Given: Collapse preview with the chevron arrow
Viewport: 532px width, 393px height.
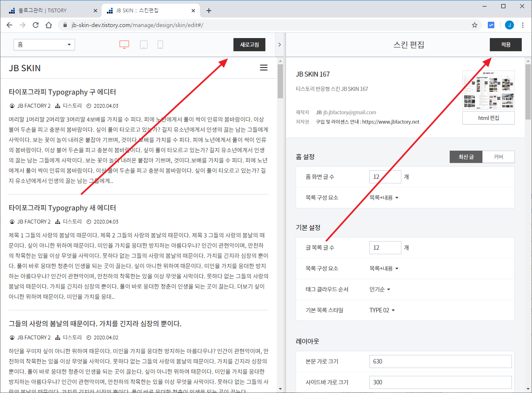Looking at the screenshot, I should point(279,45).
